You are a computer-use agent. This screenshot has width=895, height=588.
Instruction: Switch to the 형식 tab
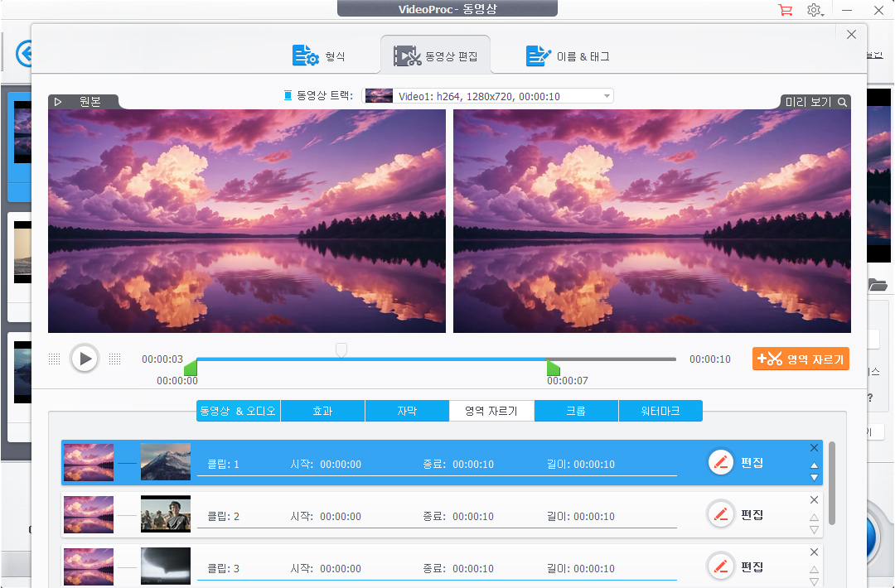pos(319,56)
